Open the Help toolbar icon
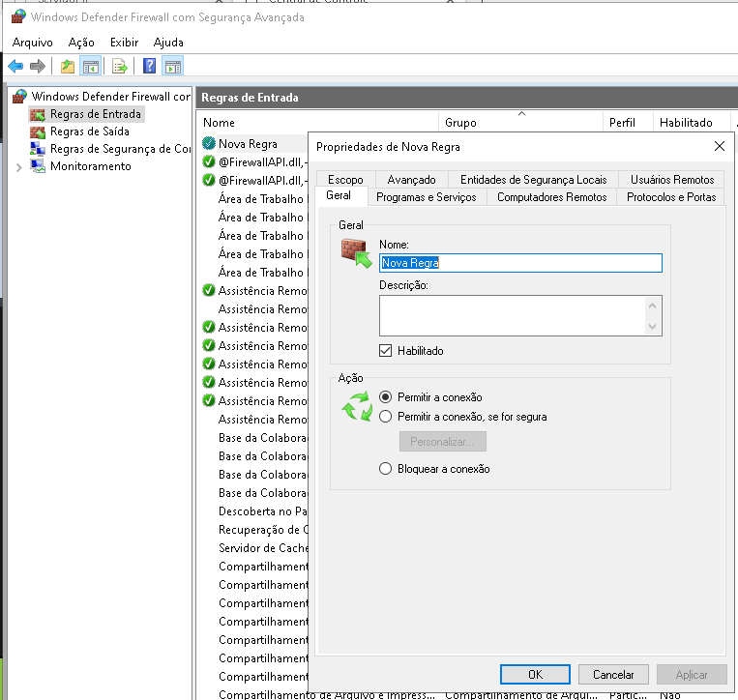Viewport: 738px width, 700px height. pyautogui.click(x=149, y=66)
